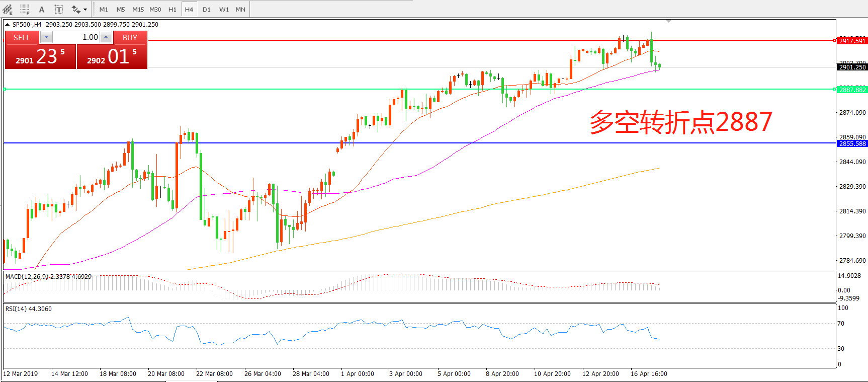The width and height of the screenshot is (868, 382).
Task: Select the MN monthly timeframe button
Action: [x=240, y=9]
